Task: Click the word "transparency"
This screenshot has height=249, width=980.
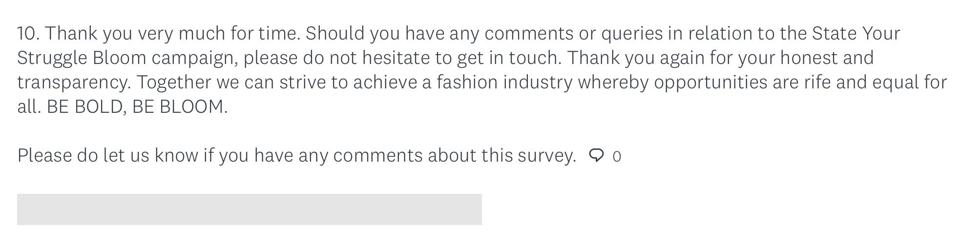Action: click(x=73, y=83)
